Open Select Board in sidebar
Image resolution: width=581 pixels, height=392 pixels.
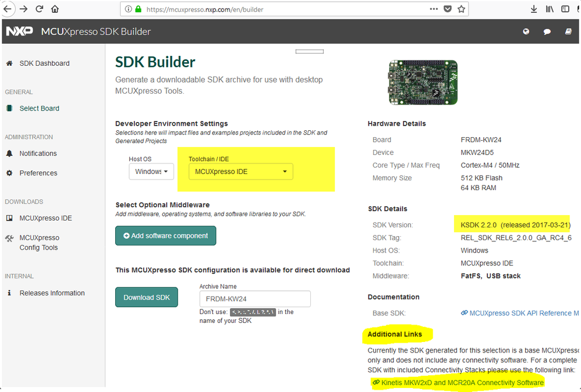(39, 108)
